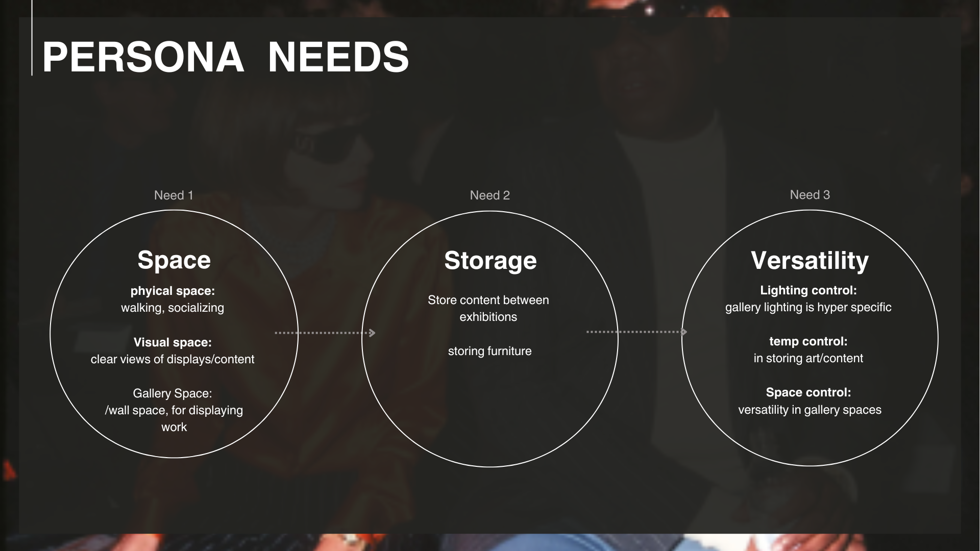Select the Need 1 label
This screenshot has width=980, height=551.
174,195
